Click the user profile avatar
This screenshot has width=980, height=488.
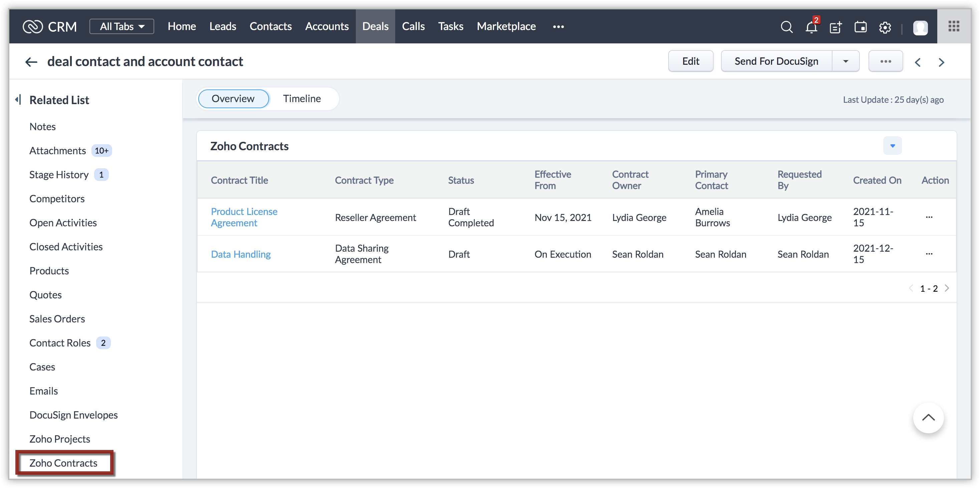[x=920, y=27]
